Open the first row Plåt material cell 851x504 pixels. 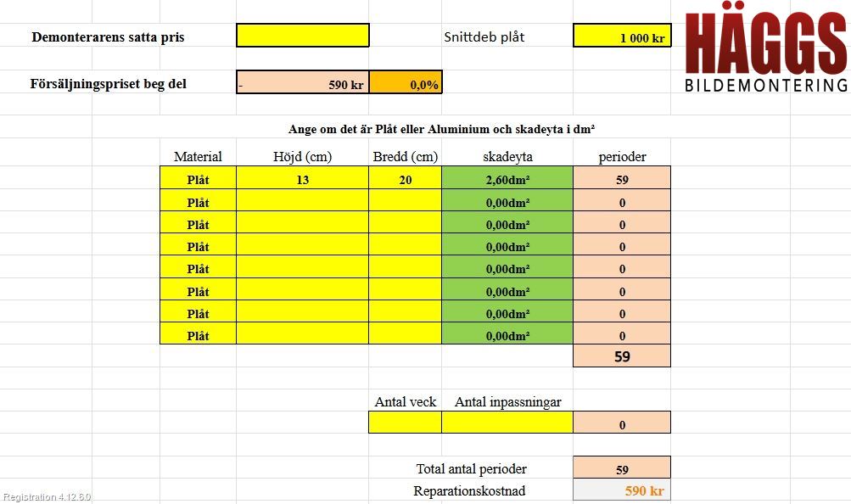pyautogui.click(x=198, y=178)
